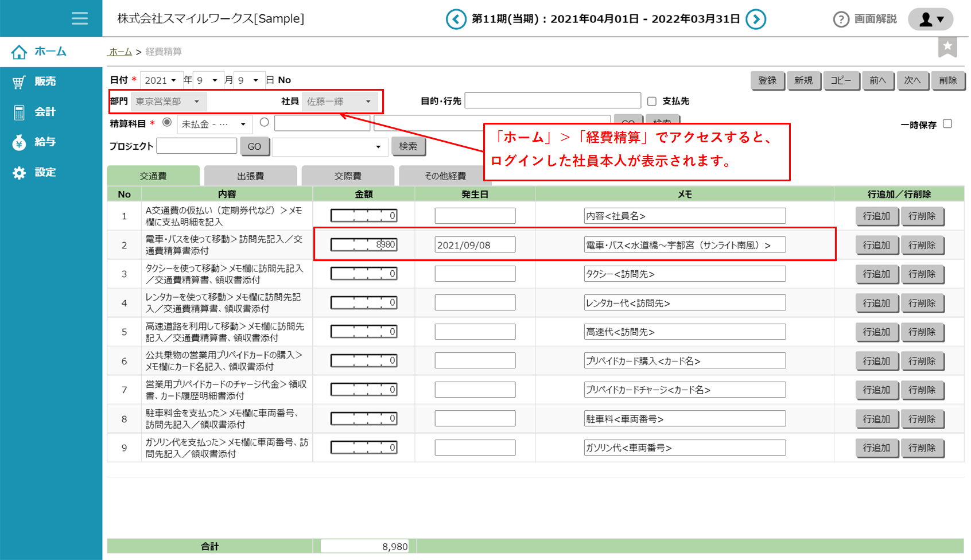The height and width of the screenshot is (560, 971).
Task: Select the 未払金 radio button for 精算科目
Action: tap(166, 123)
